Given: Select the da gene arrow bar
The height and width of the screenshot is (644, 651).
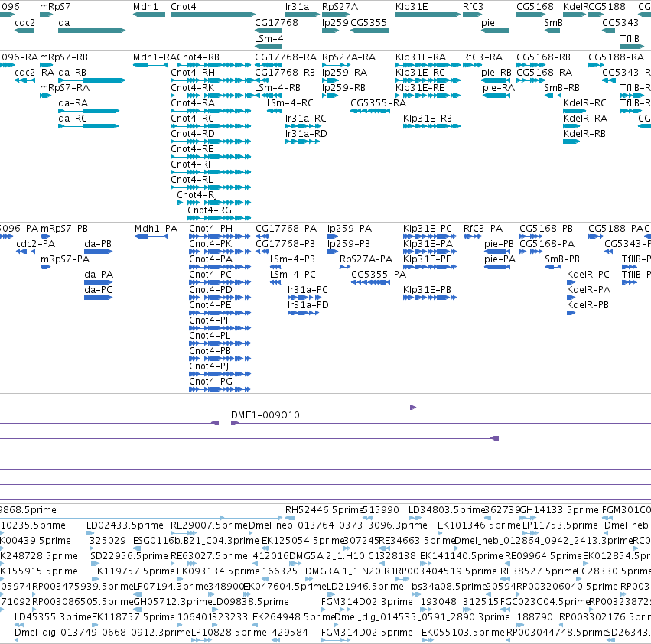Looking at the screenshot, I should point(92,31).
